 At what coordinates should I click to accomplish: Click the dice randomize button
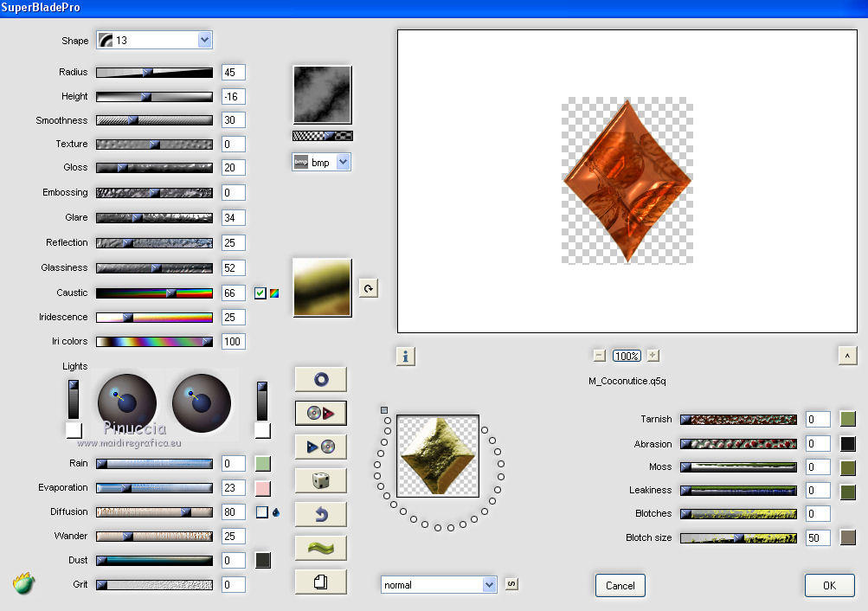click(x=320, y=480)
